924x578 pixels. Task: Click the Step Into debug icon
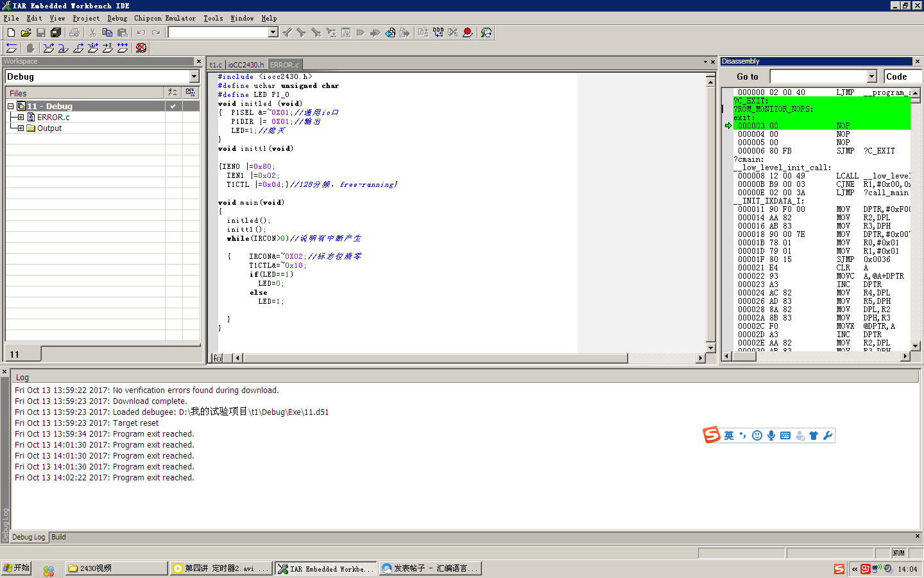(63, 48)
